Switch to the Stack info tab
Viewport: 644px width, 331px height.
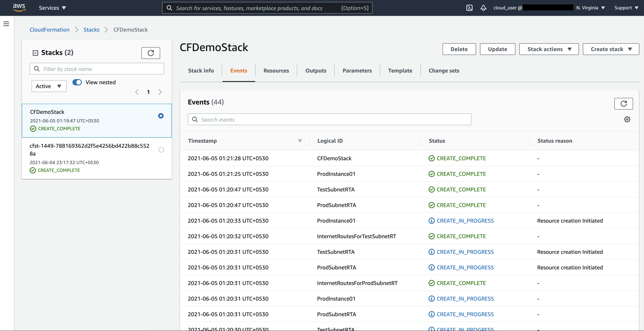[x=201, y=71]
